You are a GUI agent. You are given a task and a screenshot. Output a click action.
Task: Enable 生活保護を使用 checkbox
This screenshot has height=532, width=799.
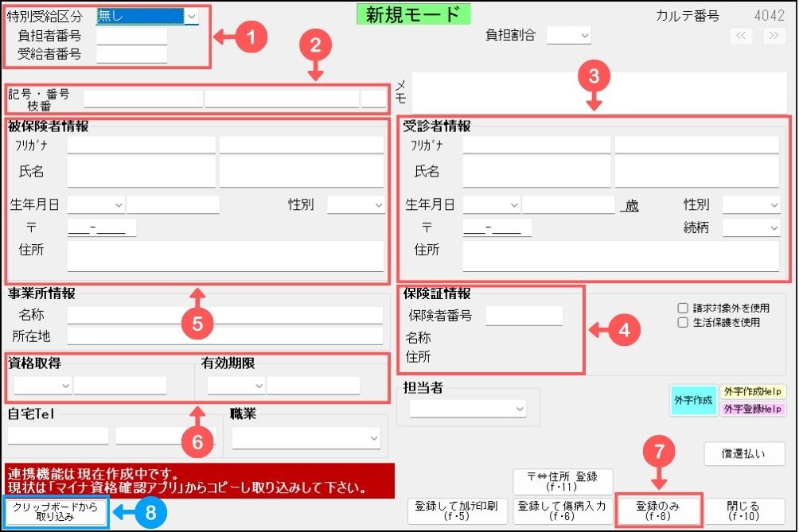pyautogui.click(x=682, y=323)
